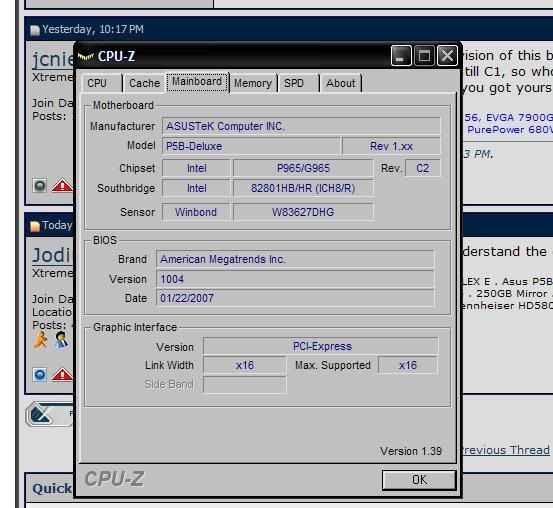Click the BIOS version 1004 field
The width and height of the screenshot is (553, 508).
pos(295,279)
